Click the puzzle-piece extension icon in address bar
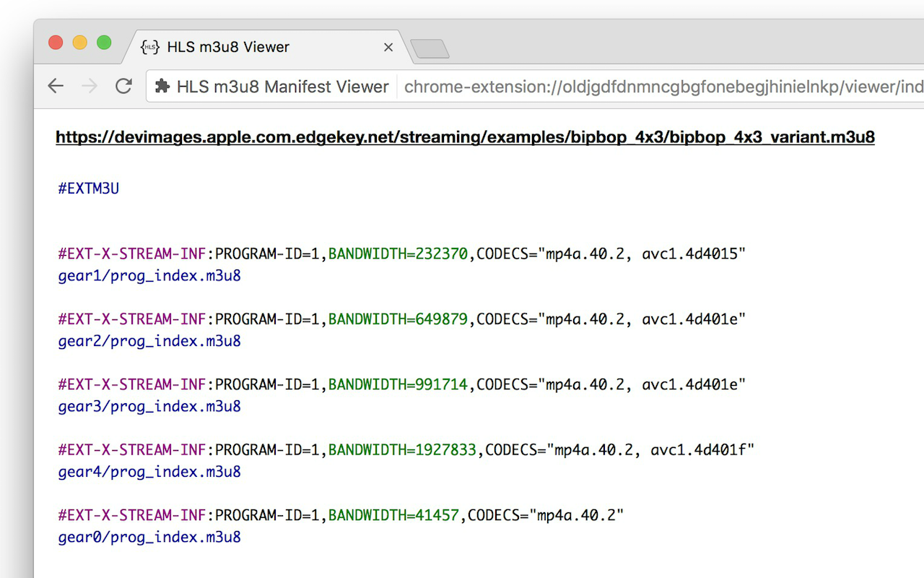The image size is (924, 578). tap(162, 87)
